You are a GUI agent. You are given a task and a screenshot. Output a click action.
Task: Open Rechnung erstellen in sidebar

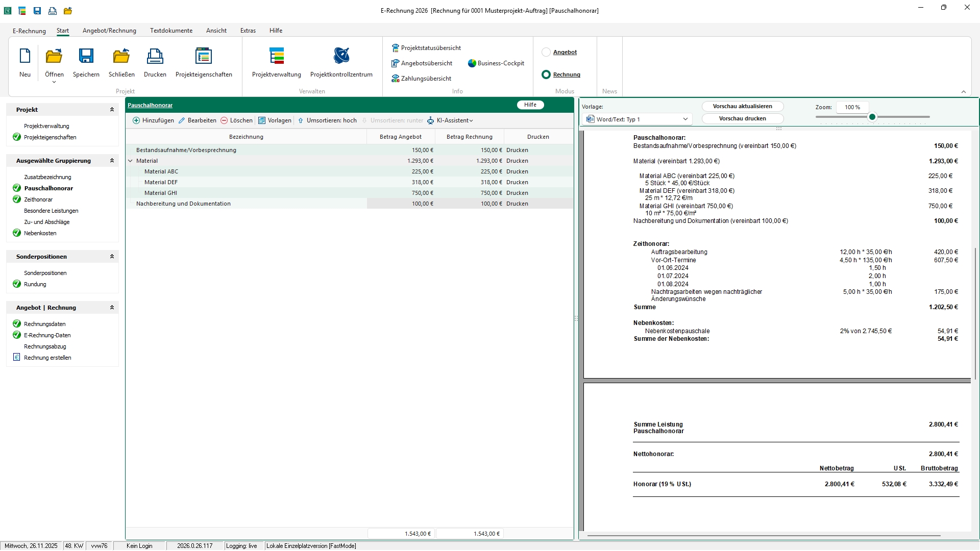pyautogui.click(x=47, y=358)
